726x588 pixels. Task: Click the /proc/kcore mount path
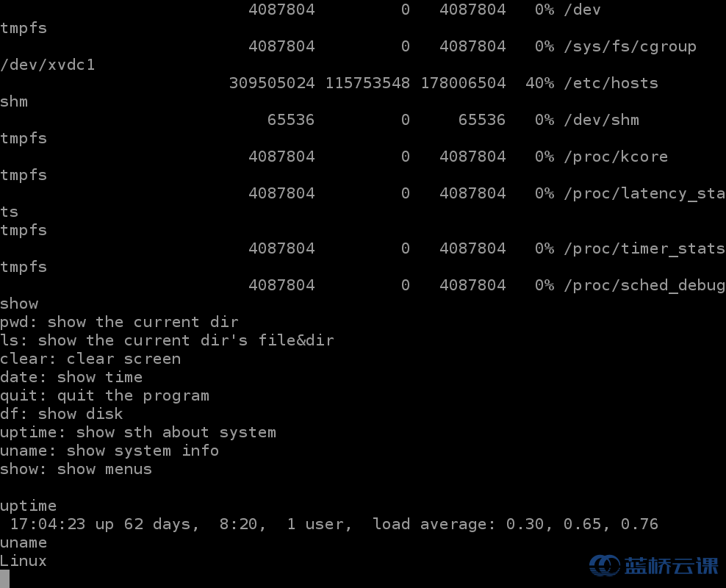pyautogui.click(x=616, y=157)
